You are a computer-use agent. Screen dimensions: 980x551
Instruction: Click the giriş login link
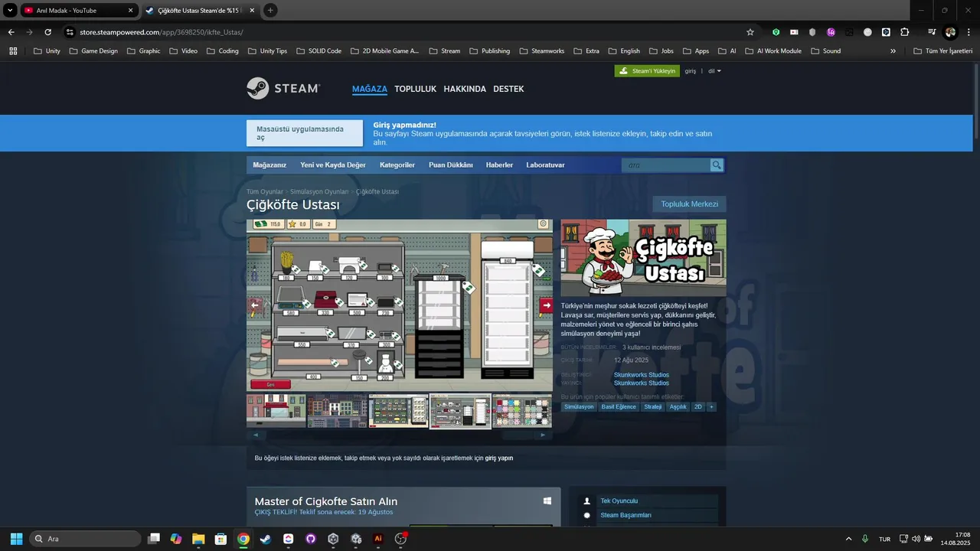pyautogui.click(x=691, y=71)
